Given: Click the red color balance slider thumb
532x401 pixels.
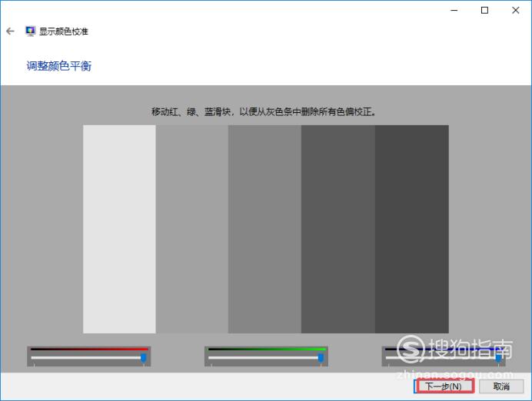Looking at the screenshot, I should click(144, 358).
